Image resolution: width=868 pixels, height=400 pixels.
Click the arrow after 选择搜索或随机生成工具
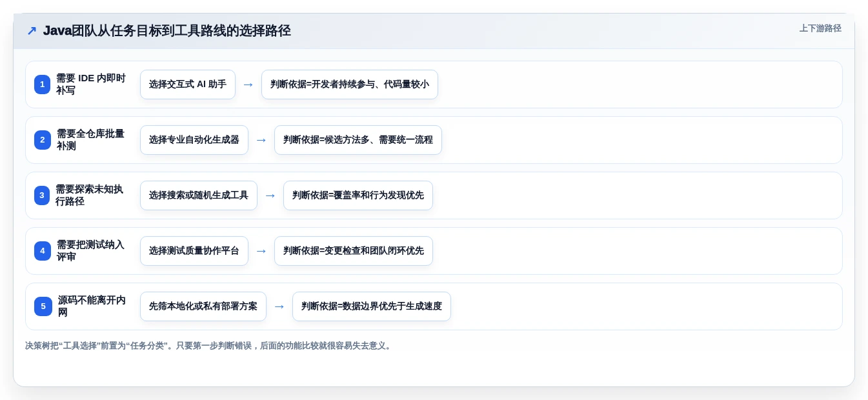tap(270, 195)
